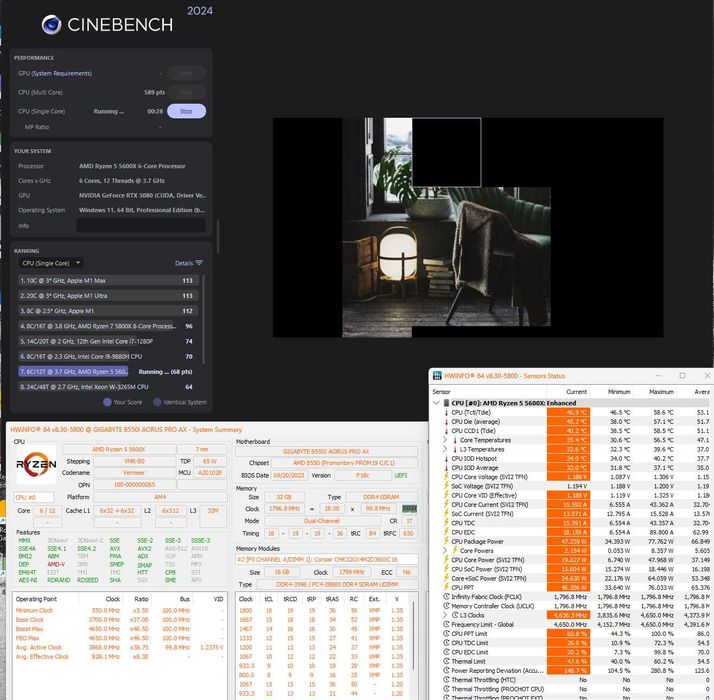The width and height of the screenshot is (714, 700).
Task: Select the Apple M1 Max ranking entry
Action: [108, 281]
